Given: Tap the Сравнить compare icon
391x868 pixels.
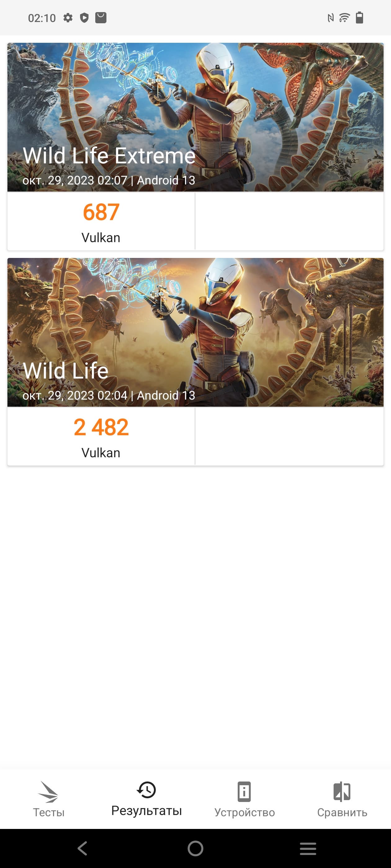Looking at the screenshot, I should click(x=342, y=791).
